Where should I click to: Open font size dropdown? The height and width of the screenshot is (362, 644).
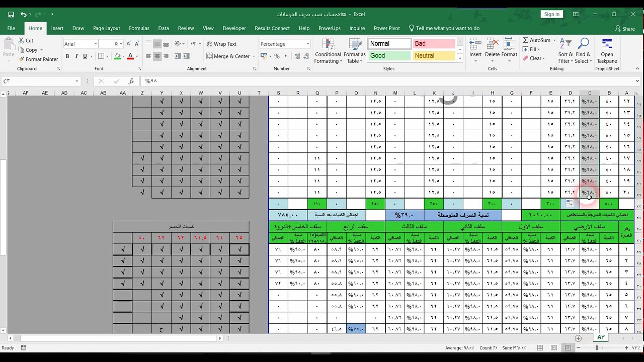click(121, 44)
